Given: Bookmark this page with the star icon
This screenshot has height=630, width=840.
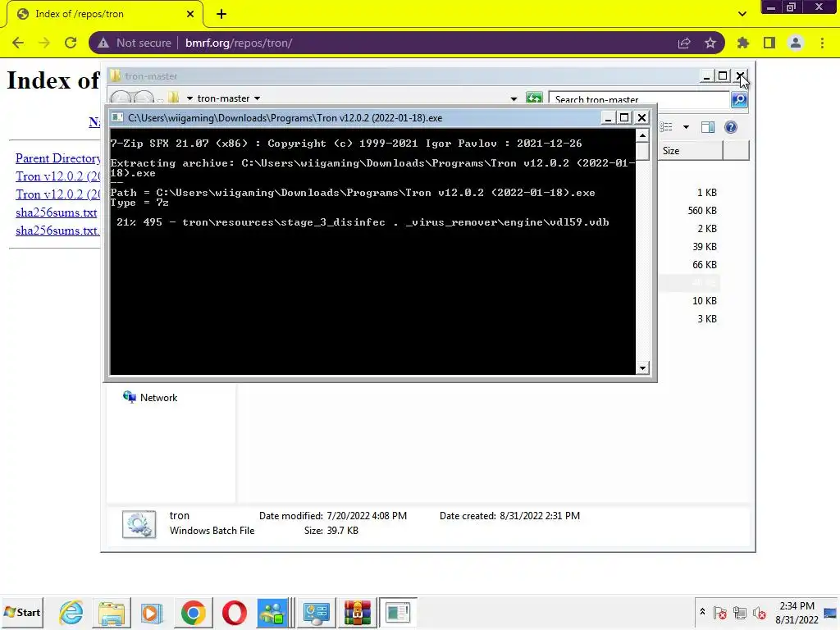Looking at the screenshot, I should [710, 43].
